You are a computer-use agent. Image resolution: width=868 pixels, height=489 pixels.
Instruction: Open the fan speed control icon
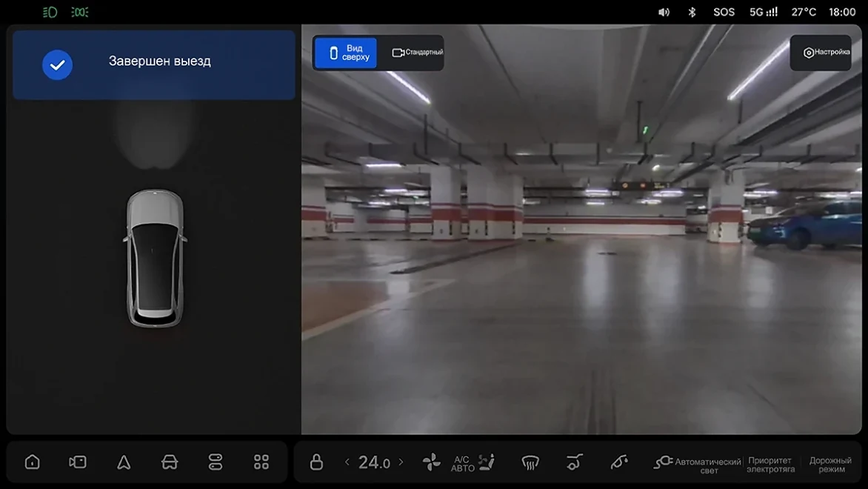click(431, 462)
